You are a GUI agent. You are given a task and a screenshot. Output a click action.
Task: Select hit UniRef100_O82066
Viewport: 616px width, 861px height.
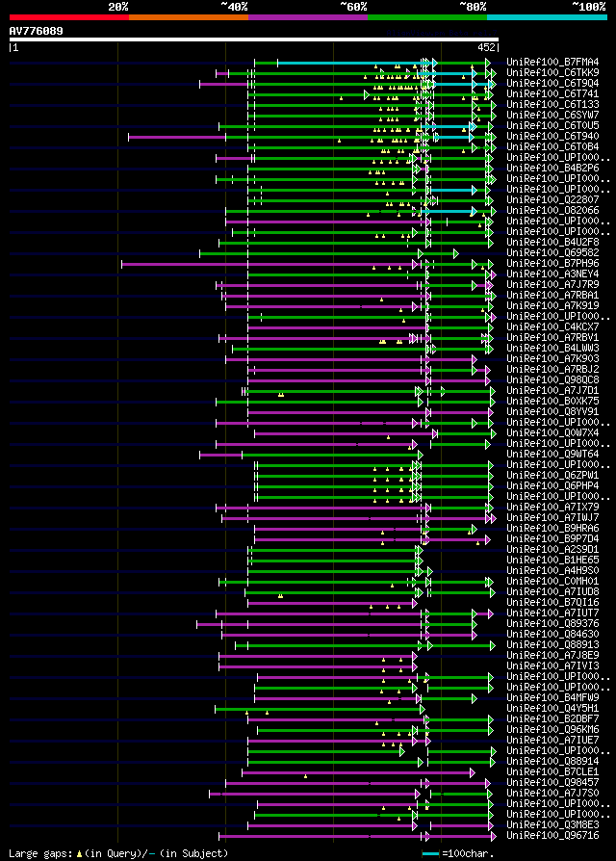[x=552, y=210]
